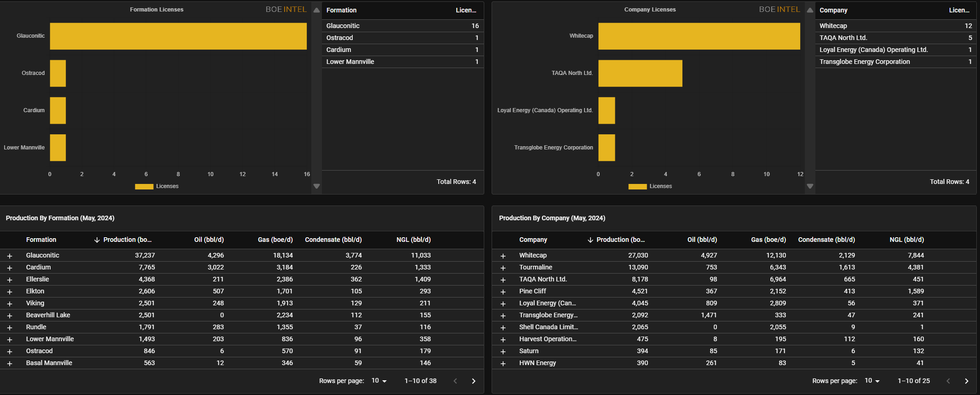Click the Company header in production table
This screenshot has width=980, height=395.
coord(533,240)
